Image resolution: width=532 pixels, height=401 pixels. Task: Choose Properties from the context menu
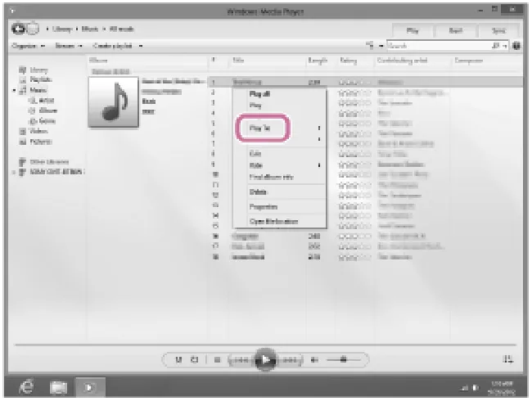[264, 206]
